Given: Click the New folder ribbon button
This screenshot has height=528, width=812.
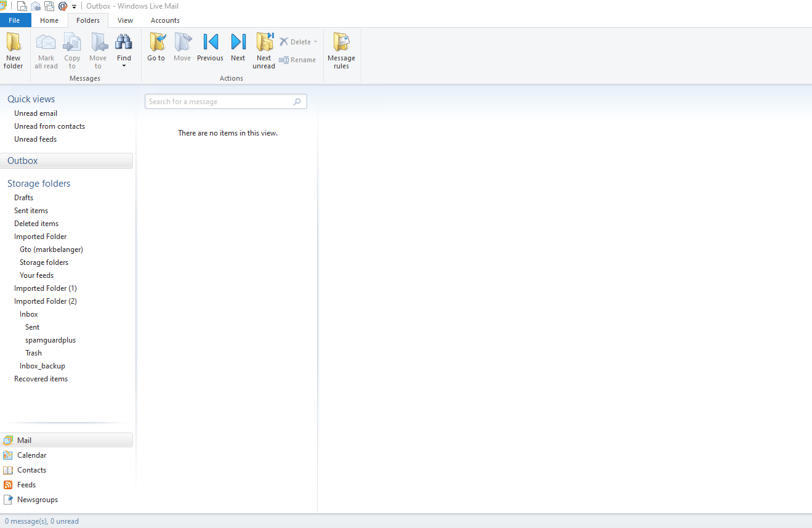Looking at the screenshot, I should (13, 51).
